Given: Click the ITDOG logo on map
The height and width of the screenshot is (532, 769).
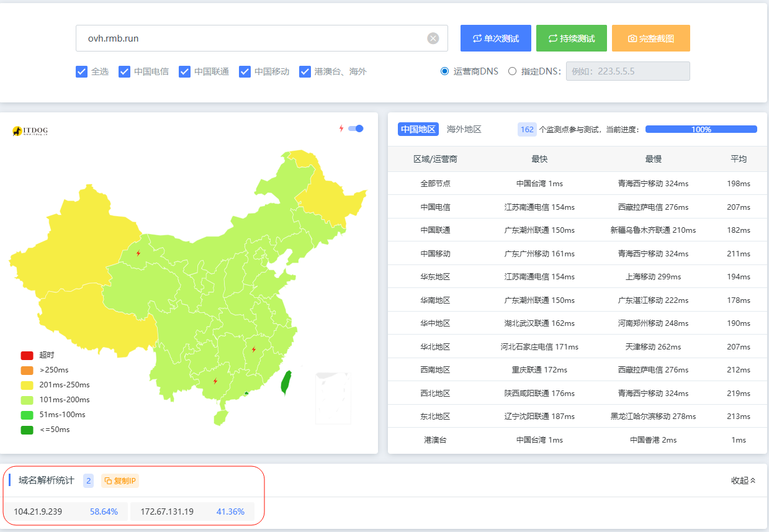Looking at the screenshot, I should tap(30, 131).
